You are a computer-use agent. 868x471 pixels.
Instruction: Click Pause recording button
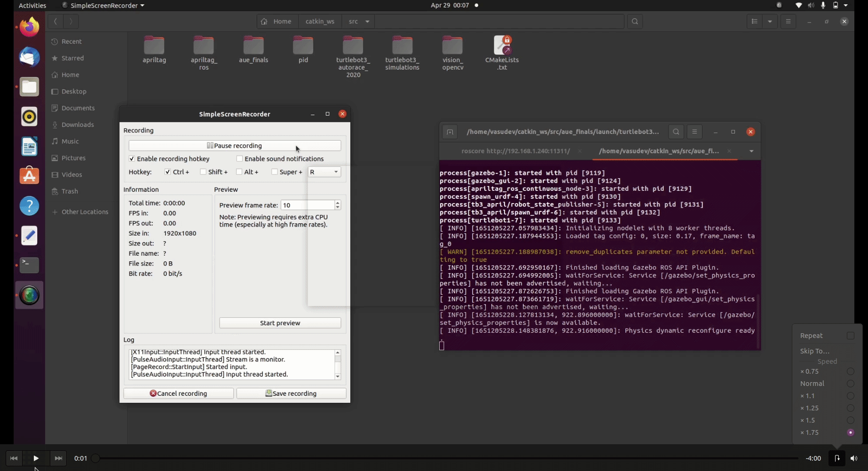(x=235, y=146)
